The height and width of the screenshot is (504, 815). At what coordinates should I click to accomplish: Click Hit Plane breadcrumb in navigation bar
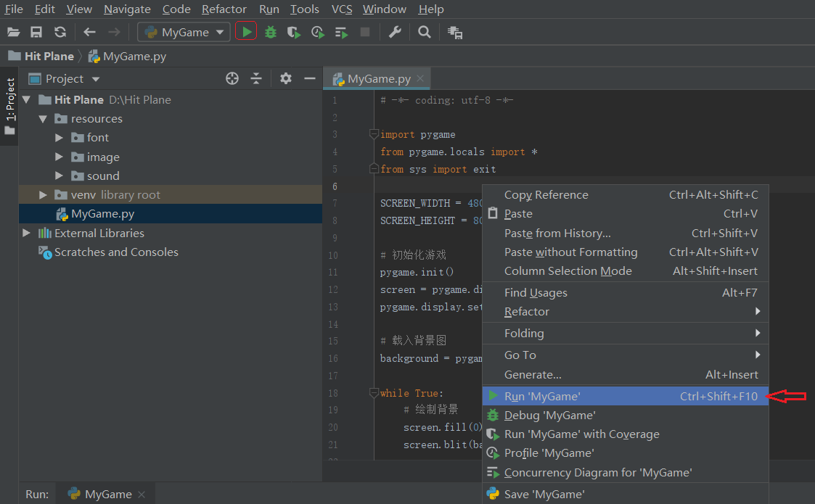[x=49, y=56]
